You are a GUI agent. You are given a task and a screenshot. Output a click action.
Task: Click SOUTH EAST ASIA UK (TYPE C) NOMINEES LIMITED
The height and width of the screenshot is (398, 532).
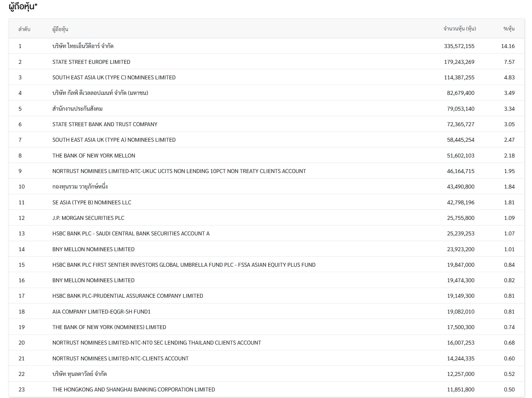point(114,77)
